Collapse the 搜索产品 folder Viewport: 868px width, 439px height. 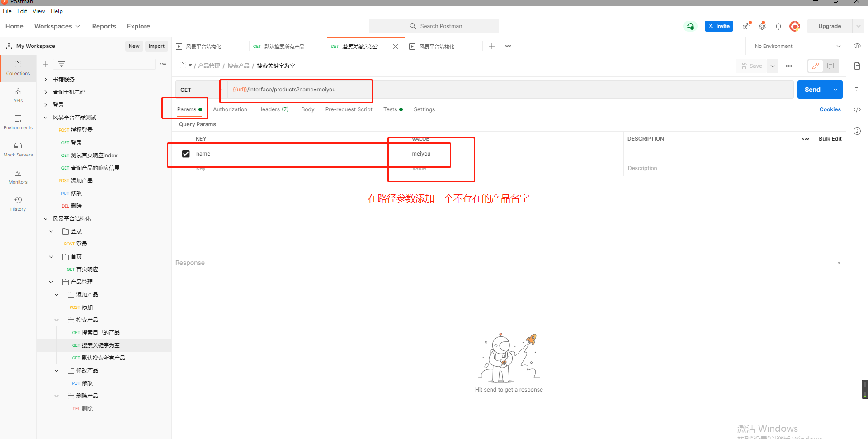(x=57, y=320)
